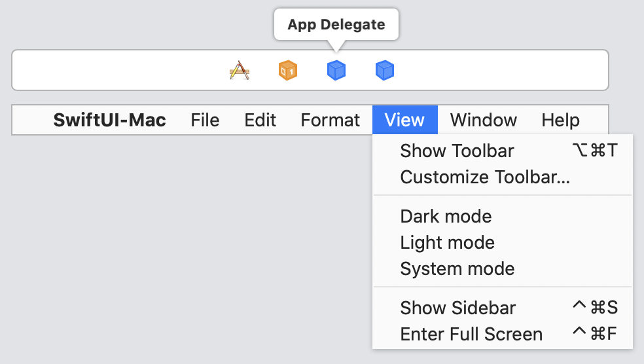Select the Customize Toolbar… menu entry
Image resolution: width=644 pixels, height=364 pixels.
click(485, 177)
